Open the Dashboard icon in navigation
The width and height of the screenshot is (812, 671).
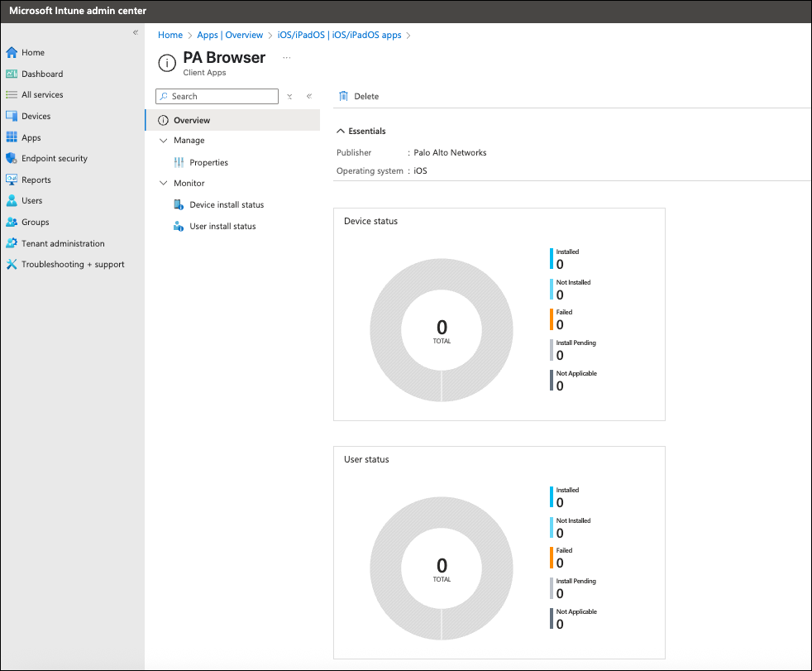(x=12, y=74)
